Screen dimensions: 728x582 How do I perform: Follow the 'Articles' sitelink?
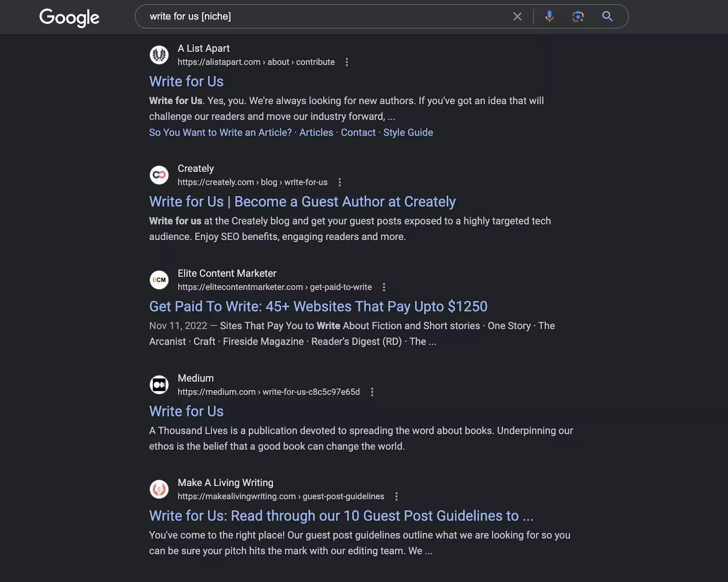(x=316, y=132)
